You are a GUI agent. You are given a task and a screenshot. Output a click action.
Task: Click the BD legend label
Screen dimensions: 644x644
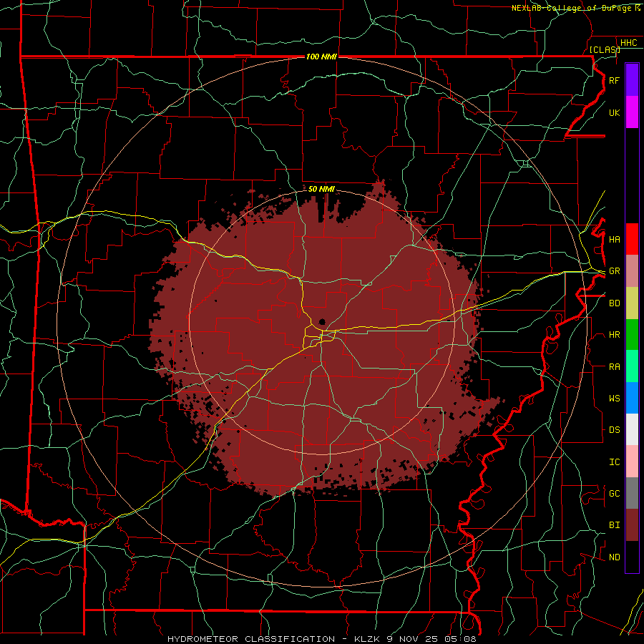(615, 303)
